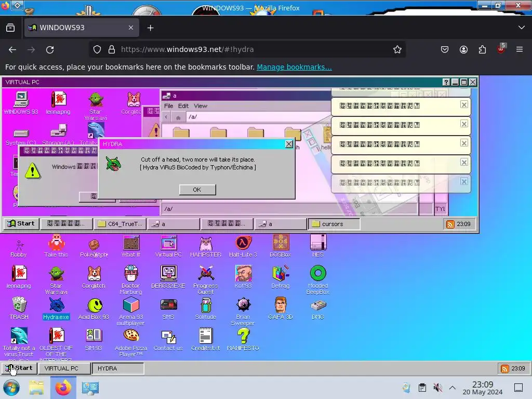This screenshot has width=532, height=399.
Task: Open the MANIFESTO icon
Action: (x=243, y=340)
